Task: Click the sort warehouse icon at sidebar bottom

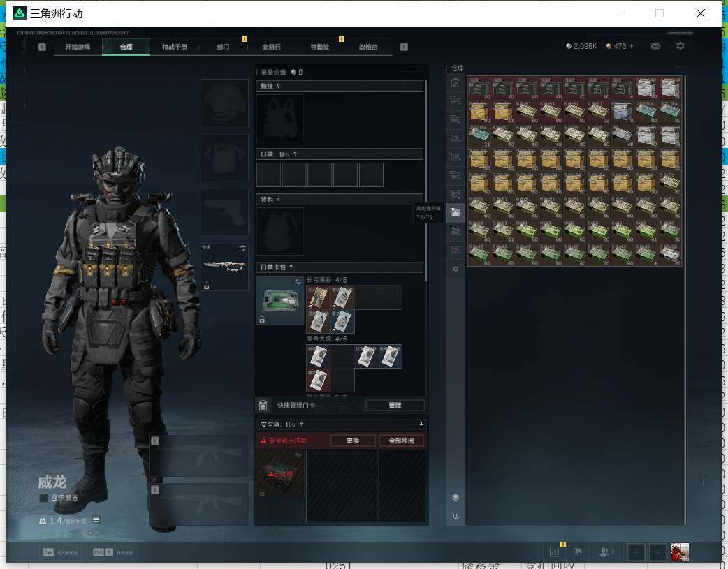Action: pos(456,516)
